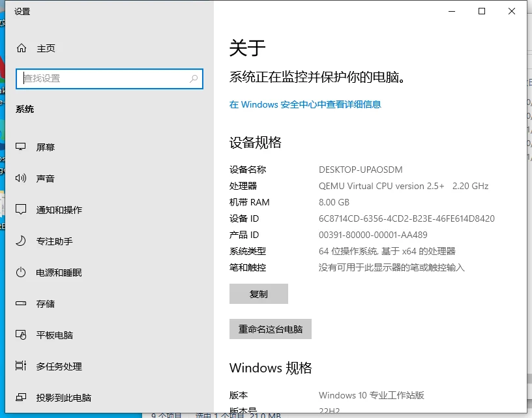Click the tablet icon beside 平板电脑
Viewport: 532px width, 418px height.
pos(21,335)
